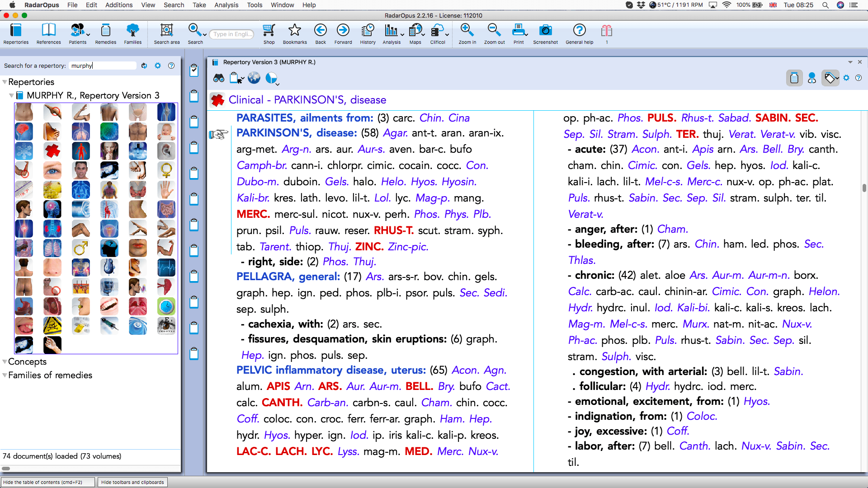
Task: Open General help icon
Action: tap(579, 34)
